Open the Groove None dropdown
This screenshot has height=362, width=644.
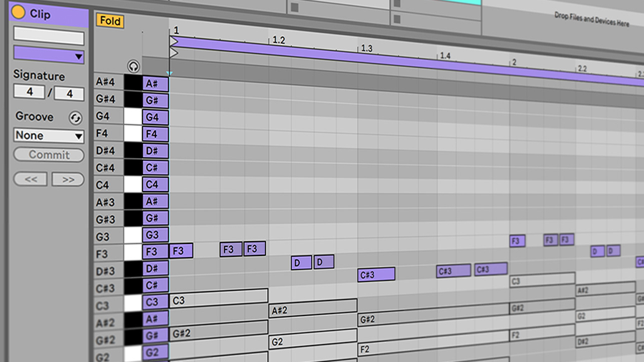click(x=49, y=135)
